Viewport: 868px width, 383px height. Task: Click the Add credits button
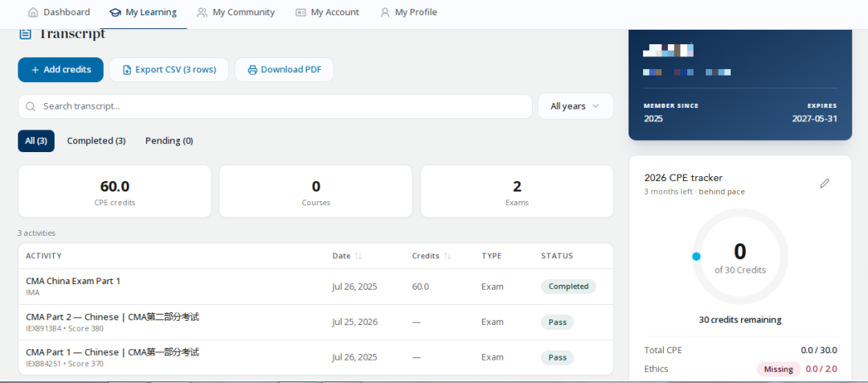60,70
